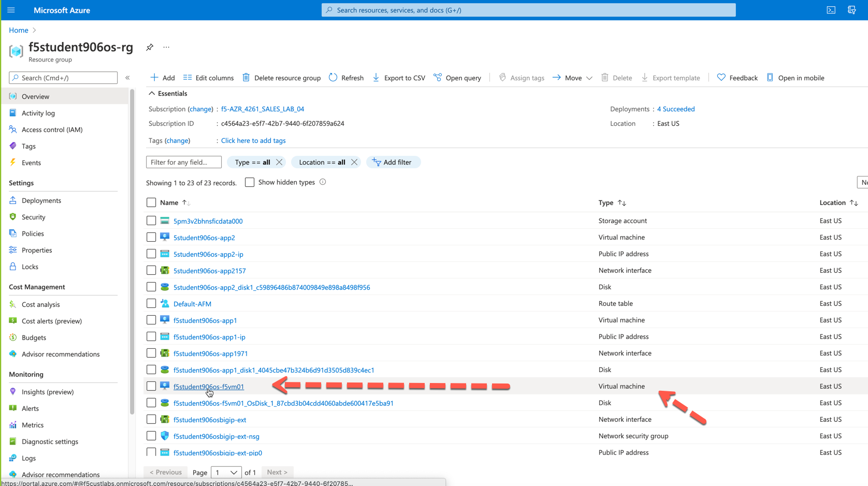
Task: Tick the checkbox for f5student906os-app1
Action: point(151,320)
